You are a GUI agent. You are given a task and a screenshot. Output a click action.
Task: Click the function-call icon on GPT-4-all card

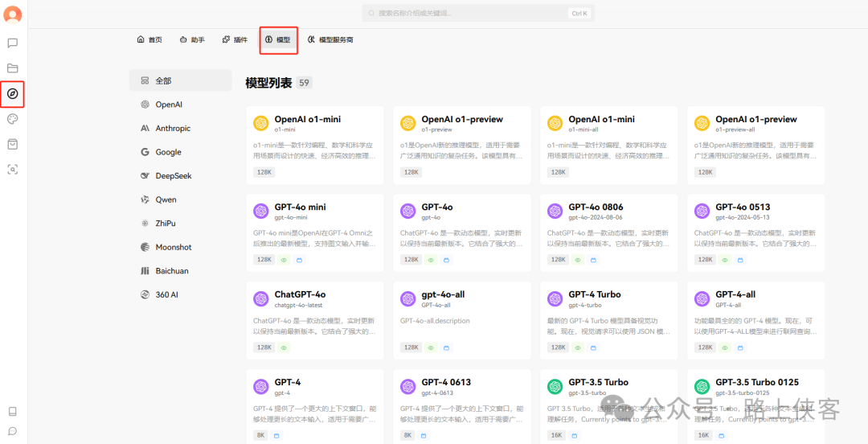click(x=740, y=347)
